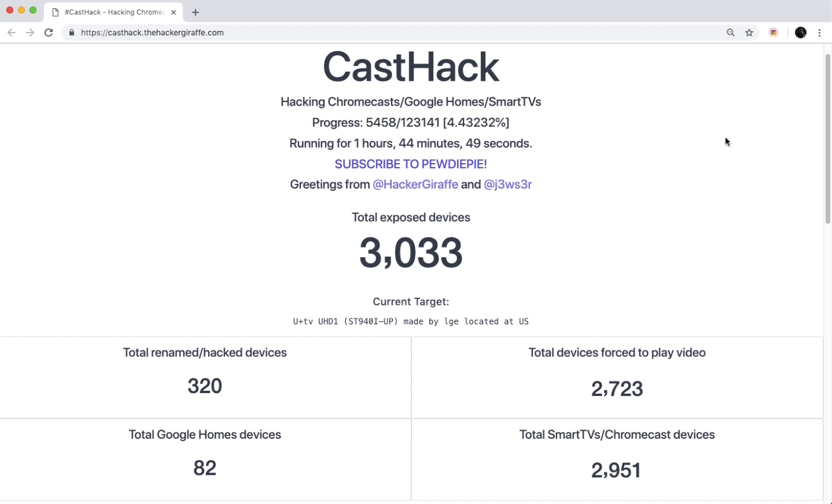Open the @j3ws3r profile link
832x504 pixels.
click(x=507, y=184)
